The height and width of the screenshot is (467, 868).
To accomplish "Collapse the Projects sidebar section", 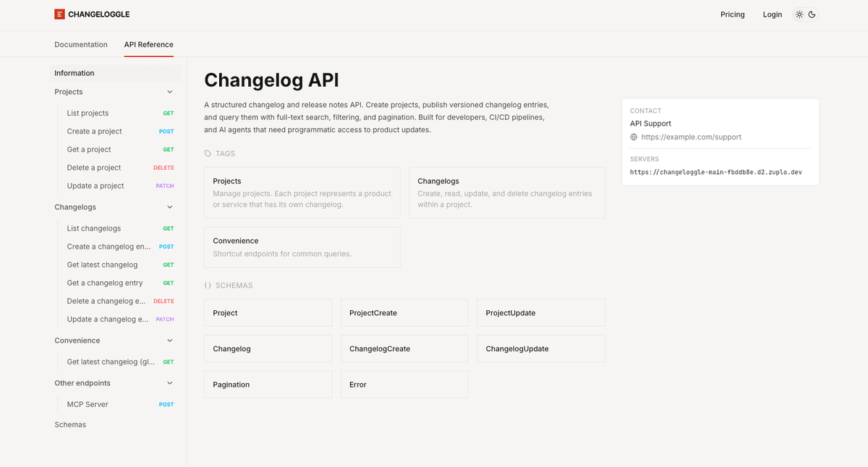I will [169, 92].
